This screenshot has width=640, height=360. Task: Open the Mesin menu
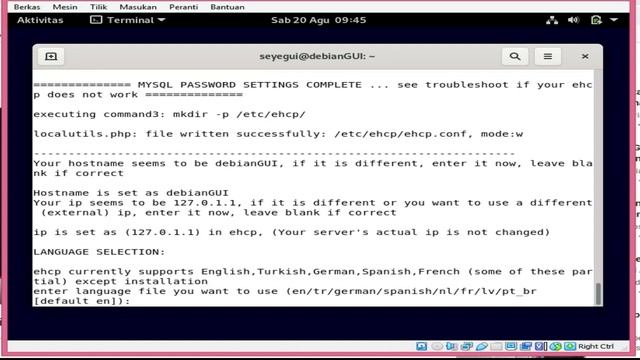(x=65, y=7)
